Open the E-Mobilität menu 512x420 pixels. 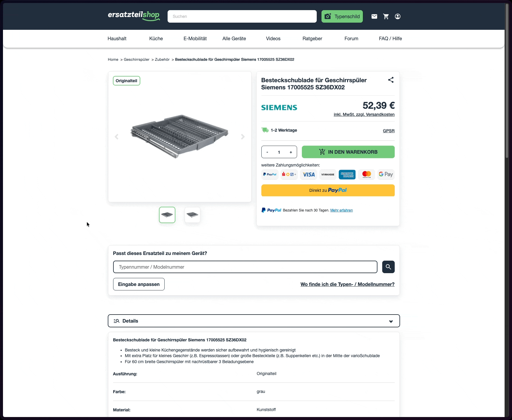195,39
